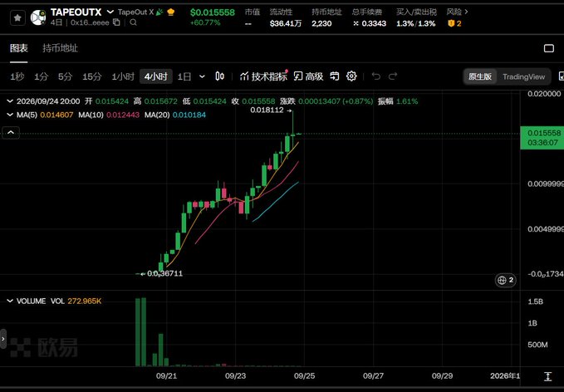Click the 09/21 date on time axis

coord(166,376)
